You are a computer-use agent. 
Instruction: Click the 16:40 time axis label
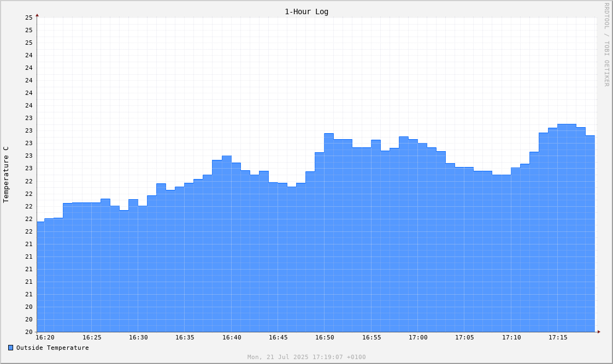pyautogui.click(x=232, y=337)
